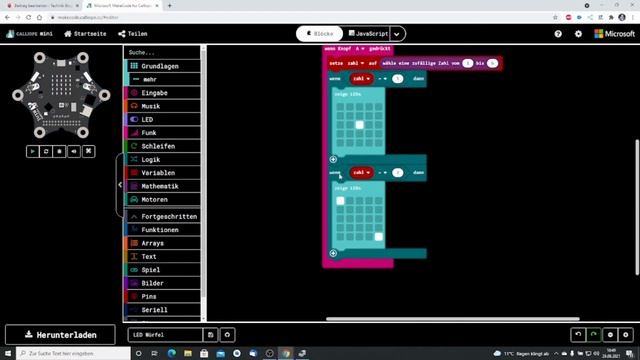Click the Microsoft logo link
This screenshot has height=360, width=640.
click(x=614, y=34)
